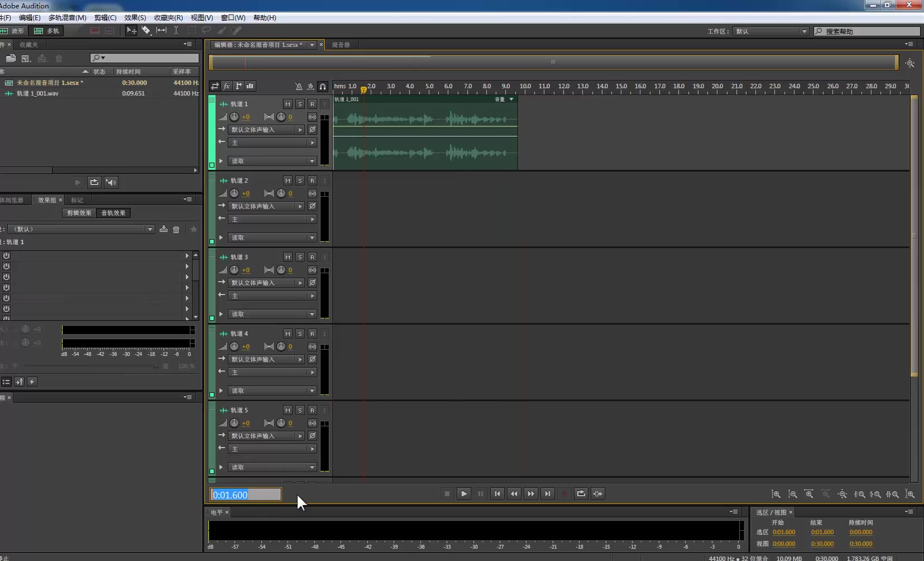Click the timecode field 0:01.600
This screenshot has height=561, width=924.
coord(246,495)
